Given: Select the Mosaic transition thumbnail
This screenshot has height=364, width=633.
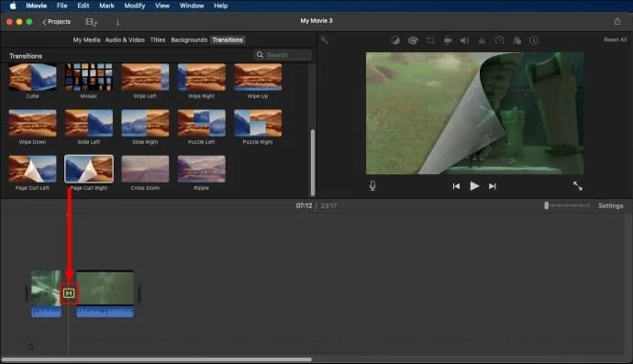Looking at the screenshot, I should 89,77.
